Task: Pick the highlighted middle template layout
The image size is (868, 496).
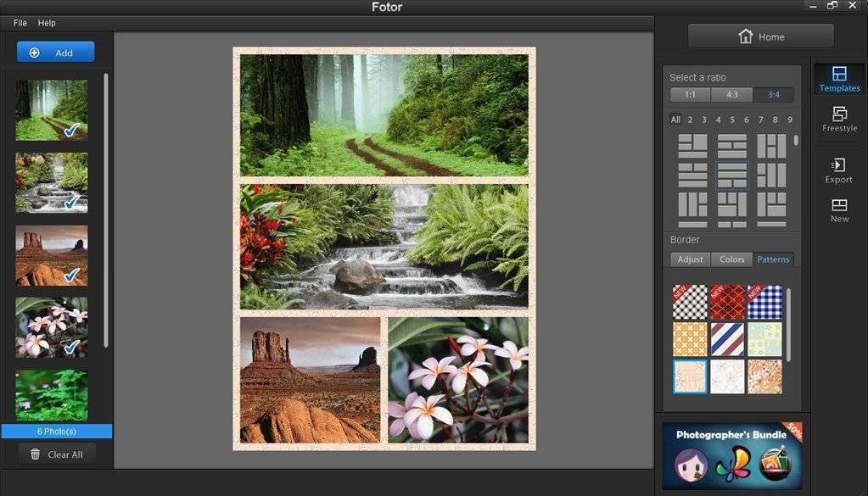Action: pyautogui.click(x=732, y=176)
